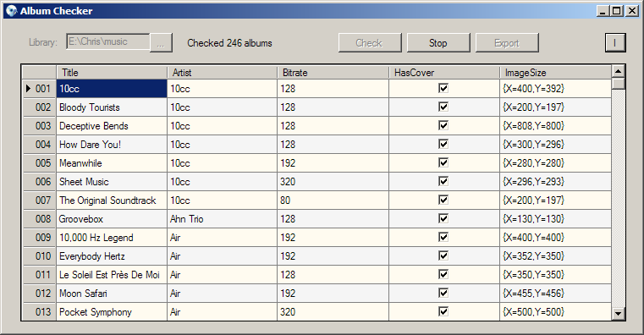Viewport: 644px width, 335px height.
Task: Click the Library path input field
Action: click(108, 42)
